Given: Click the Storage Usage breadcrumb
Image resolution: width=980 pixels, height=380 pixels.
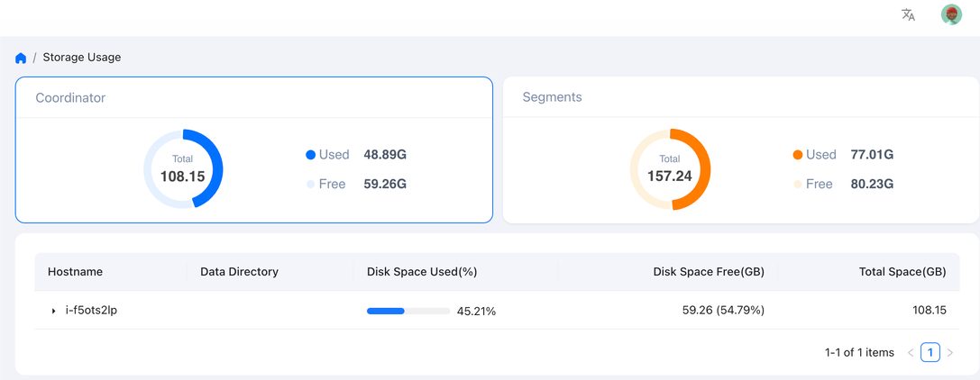Looking at the screenshot, I should pos(82,58).
